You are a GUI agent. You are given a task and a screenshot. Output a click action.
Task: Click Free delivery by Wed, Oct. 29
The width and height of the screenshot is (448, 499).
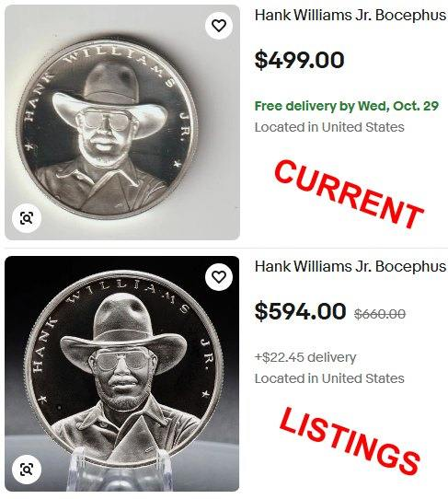347,106
